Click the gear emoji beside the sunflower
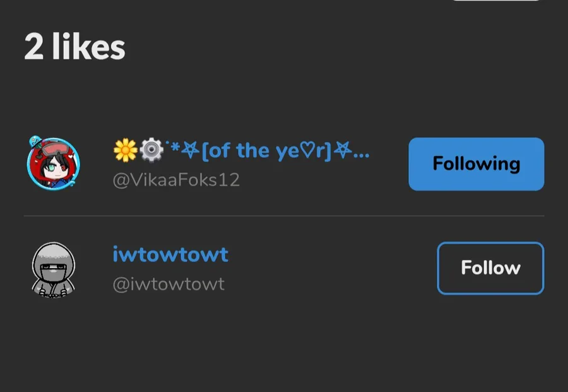This screenshot has width=568, height=392. (x=151, y=150)
